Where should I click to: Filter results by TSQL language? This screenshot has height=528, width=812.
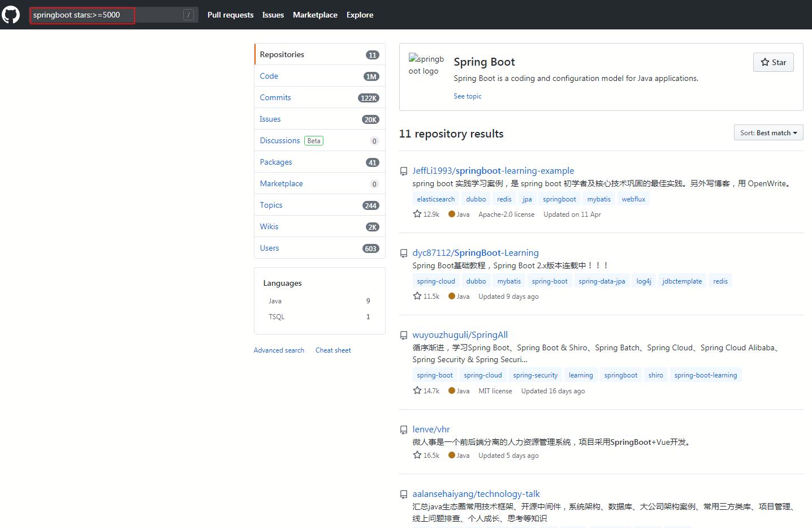319,317
